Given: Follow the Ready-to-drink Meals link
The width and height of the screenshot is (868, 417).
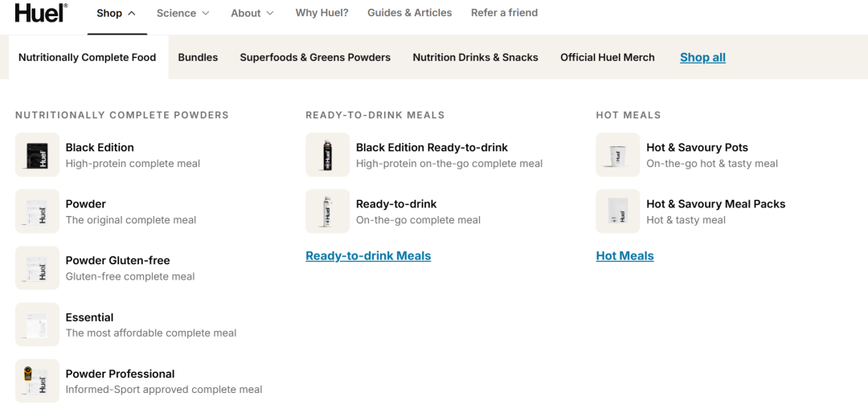Looking at the screenshot, I should [368, 256].
